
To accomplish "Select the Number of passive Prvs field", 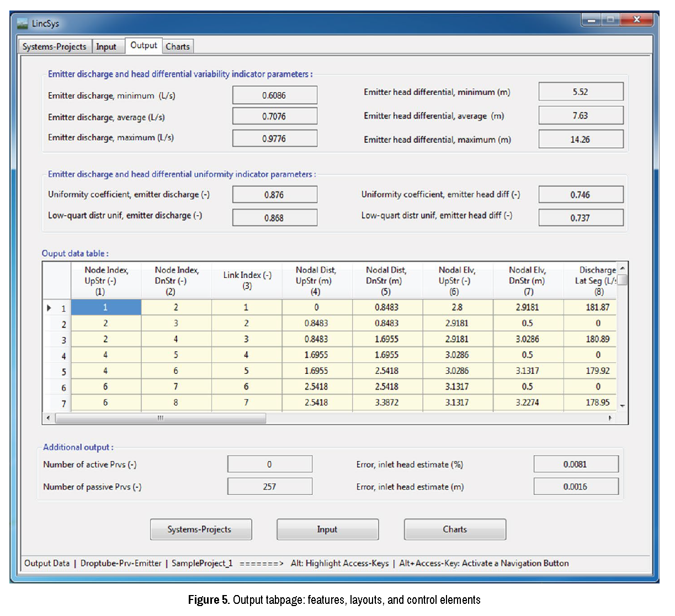I will tap(269, 486).
